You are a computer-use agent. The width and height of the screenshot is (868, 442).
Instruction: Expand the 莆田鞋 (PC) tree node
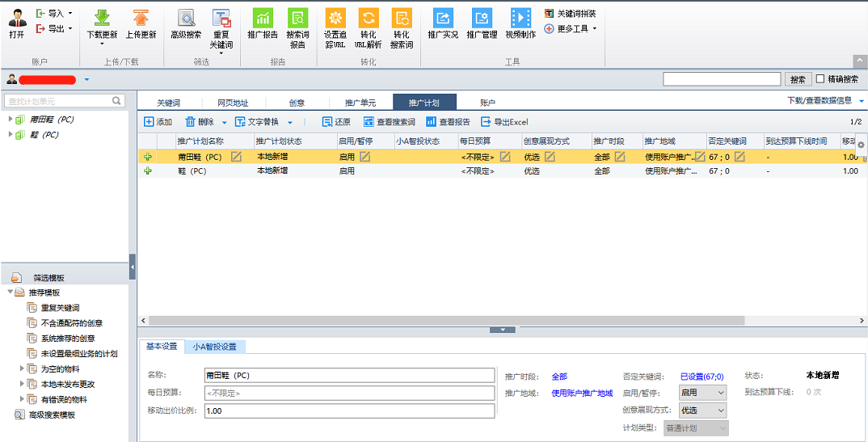coord(11,120)
